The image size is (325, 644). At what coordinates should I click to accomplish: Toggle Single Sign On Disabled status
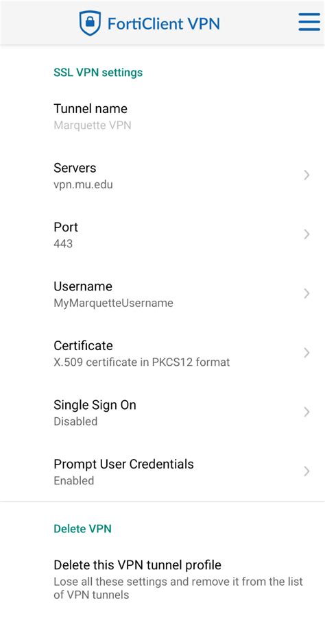[75, 421]
